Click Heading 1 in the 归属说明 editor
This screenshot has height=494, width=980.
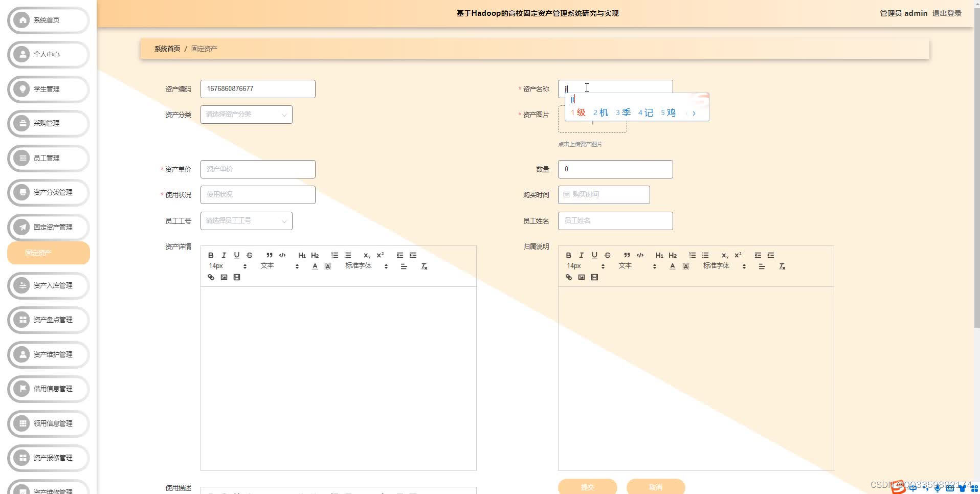(659, 255)
